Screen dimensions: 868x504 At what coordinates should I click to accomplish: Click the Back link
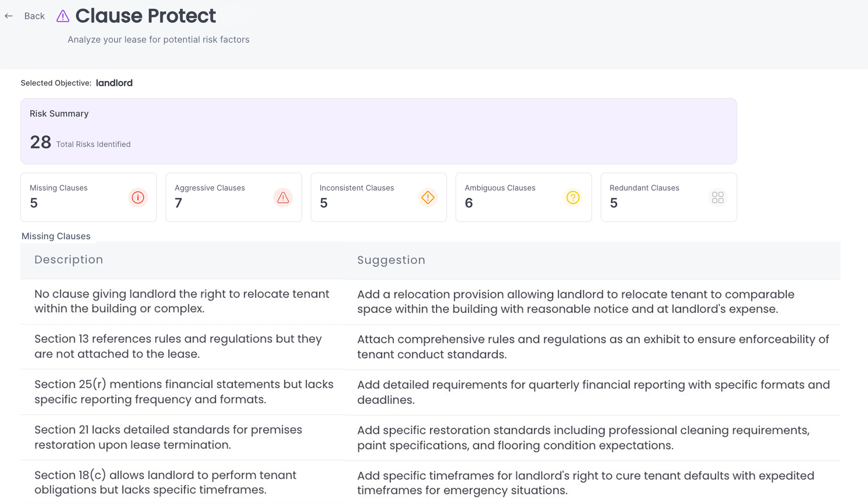point(34,16)
